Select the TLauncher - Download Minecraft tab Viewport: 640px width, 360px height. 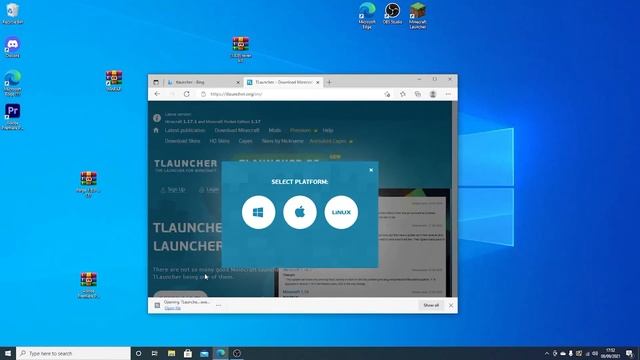coord(282,82)
